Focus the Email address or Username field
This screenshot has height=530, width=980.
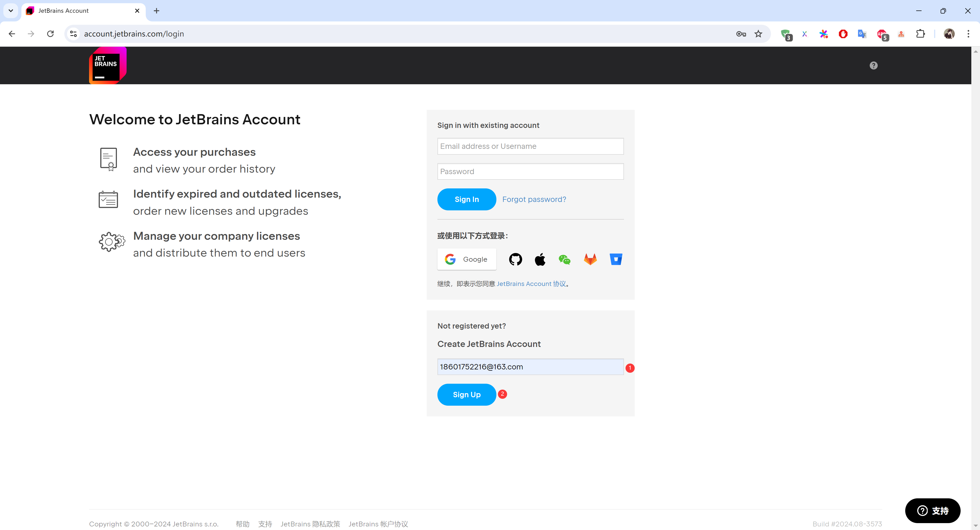(530, 147)
